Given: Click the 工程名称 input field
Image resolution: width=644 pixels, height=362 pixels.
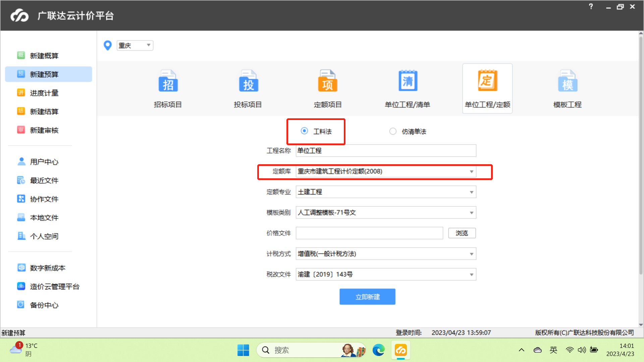Looking at the screenshot, I should (x=386, y=150).
